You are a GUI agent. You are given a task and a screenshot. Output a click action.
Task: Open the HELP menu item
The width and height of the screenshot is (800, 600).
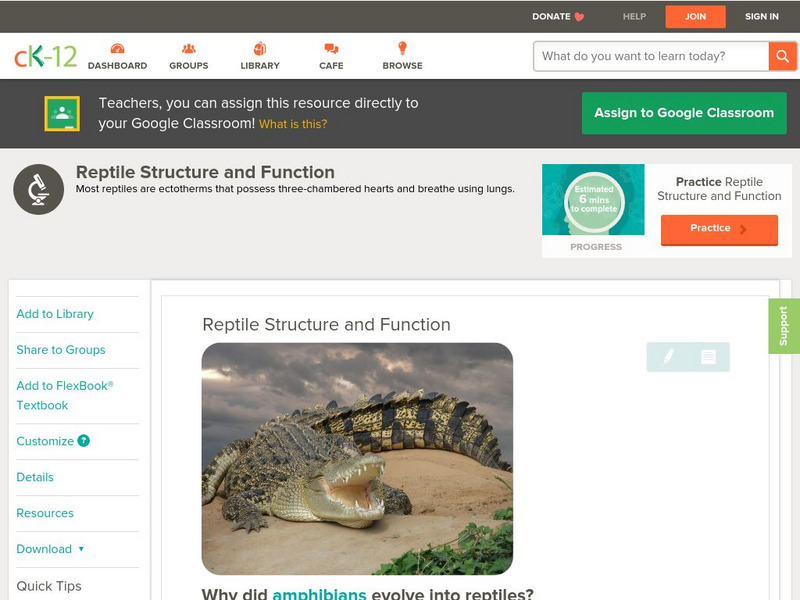(633, 16)
